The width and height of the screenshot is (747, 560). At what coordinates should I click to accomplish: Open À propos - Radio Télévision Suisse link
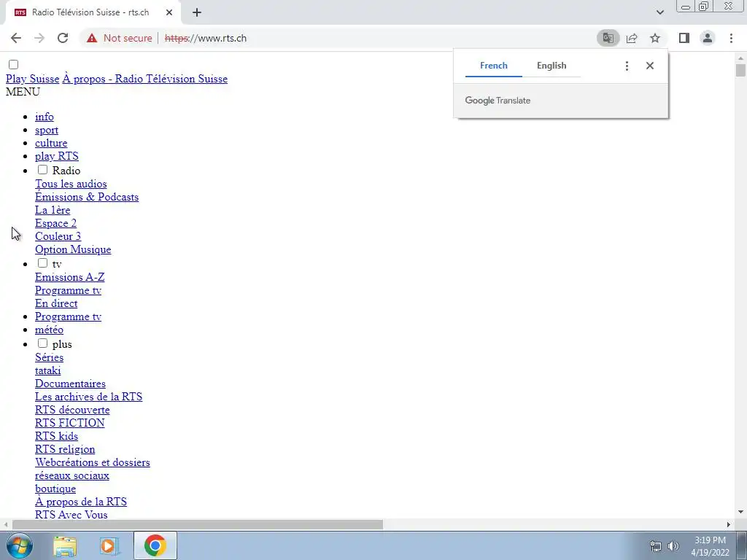[x=145, y=79]
